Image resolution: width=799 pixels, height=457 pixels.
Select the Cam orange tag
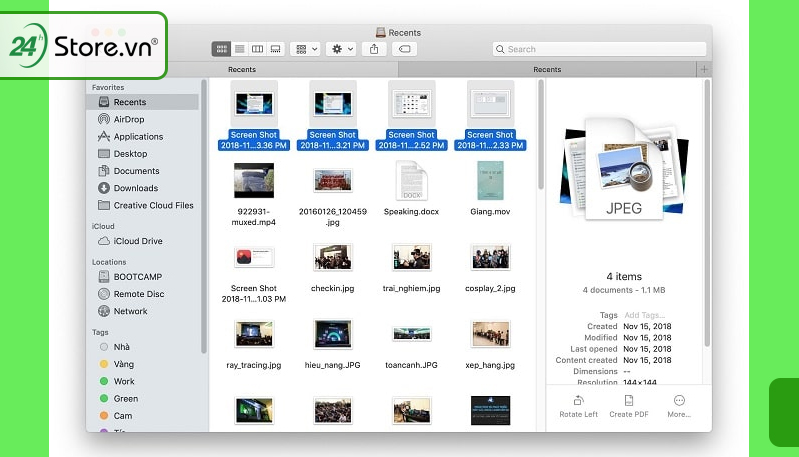(142, 416)
